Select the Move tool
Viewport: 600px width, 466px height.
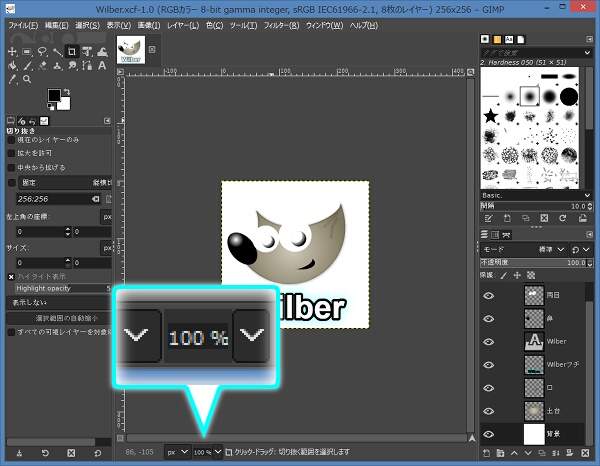pos(11,51)
